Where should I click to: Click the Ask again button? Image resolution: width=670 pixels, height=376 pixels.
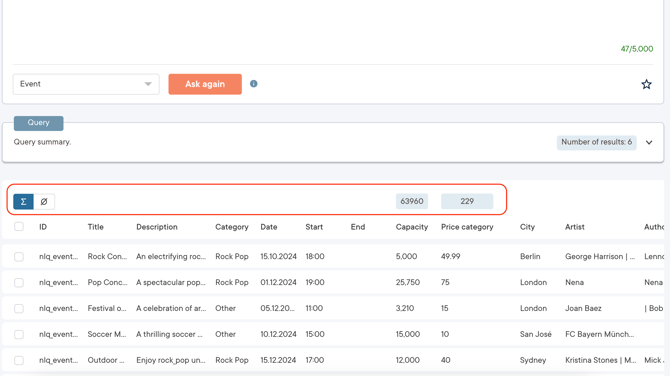tap(205, 84)
